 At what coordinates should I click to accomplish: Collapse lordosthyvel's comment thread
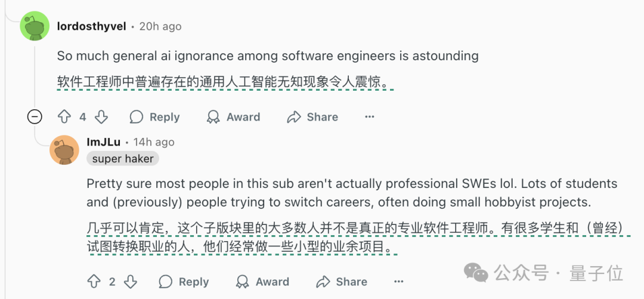(x=35, y=117)
